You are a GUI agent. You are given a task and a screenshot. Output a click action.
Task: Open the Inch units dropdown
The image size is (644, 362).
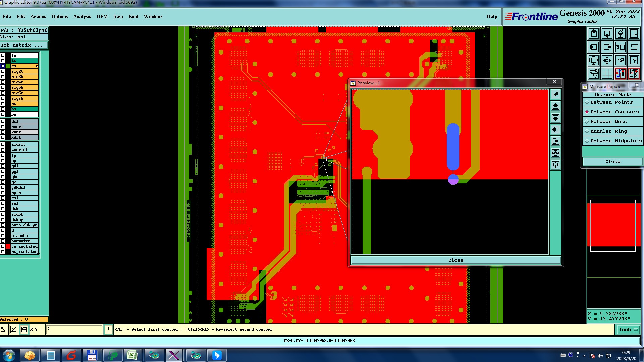click(x=628, y=330)
